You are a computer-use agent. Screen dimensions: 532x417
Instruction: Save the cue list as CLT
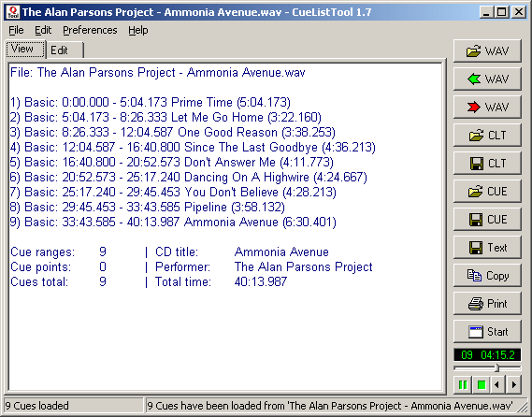[x=487, y=164]
